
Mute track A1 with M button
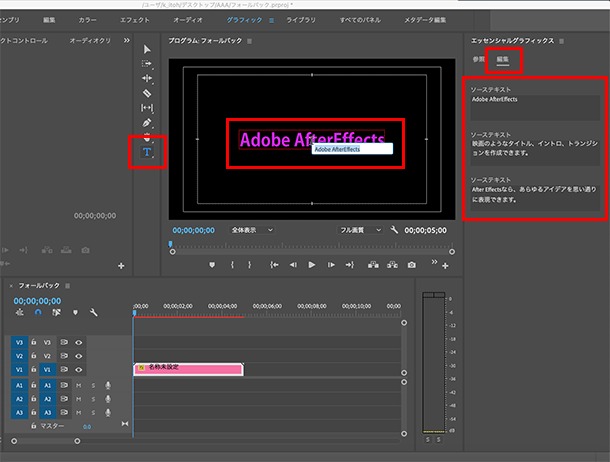click(x=79, y=386)
